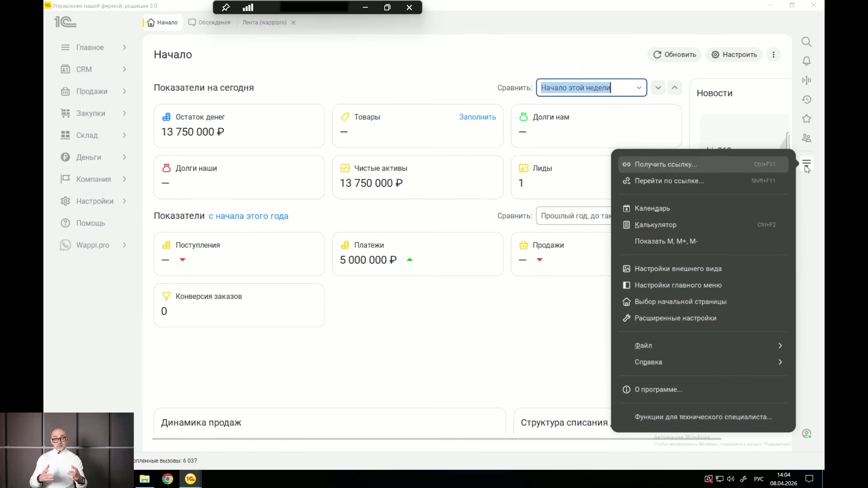Expand the Файл submenu
The height and width of the screenshot is (488, 868).
click(x=703, y=346)
